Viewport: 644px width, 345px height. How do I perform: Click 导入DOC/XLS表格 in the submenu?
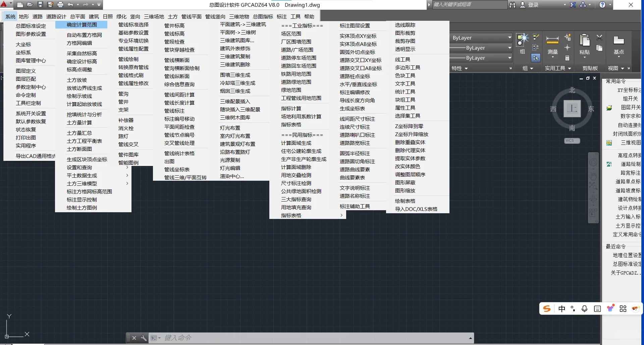pos(416,209)
